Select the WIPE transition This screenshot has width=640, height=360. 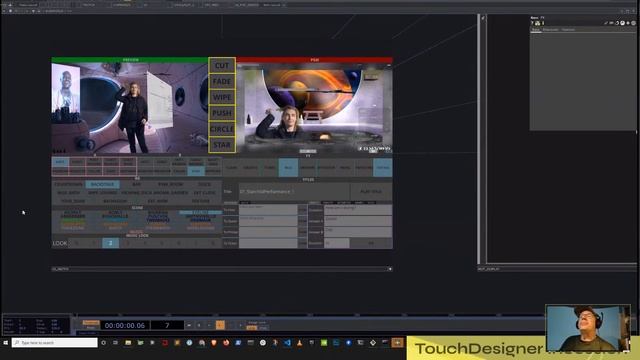point(222,97)
